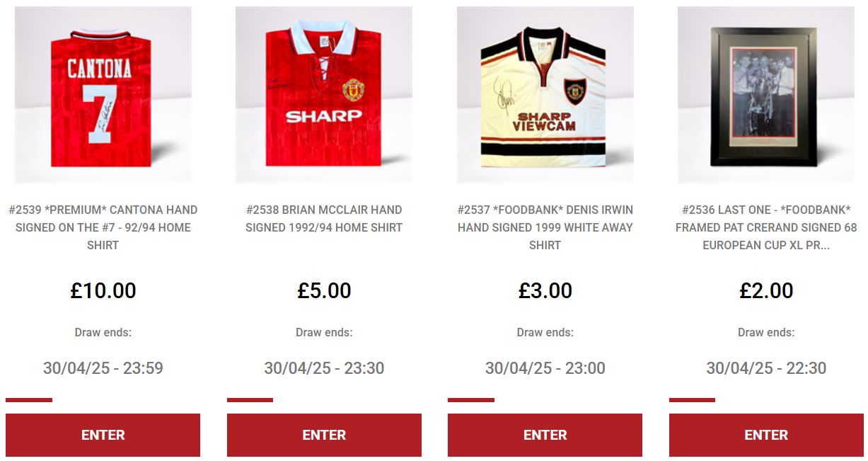Open the framed Pat Crerand print image

[766, 95]
